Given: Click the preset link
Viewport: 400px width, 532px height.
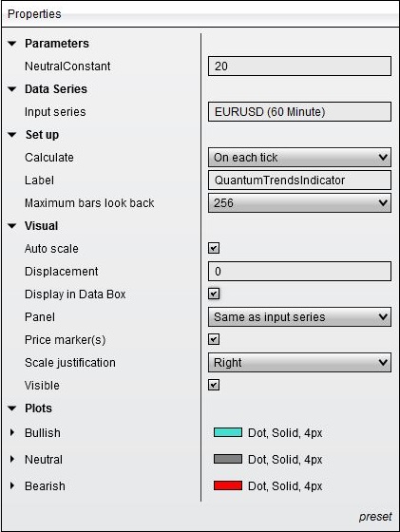Looking at the screenshot, I should (375, 517).
